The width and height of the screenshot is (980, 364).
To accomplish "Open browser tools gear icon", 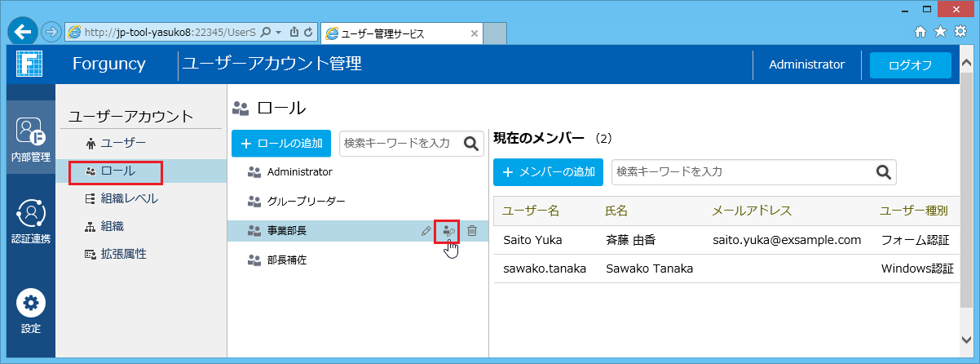I will 960,31.
